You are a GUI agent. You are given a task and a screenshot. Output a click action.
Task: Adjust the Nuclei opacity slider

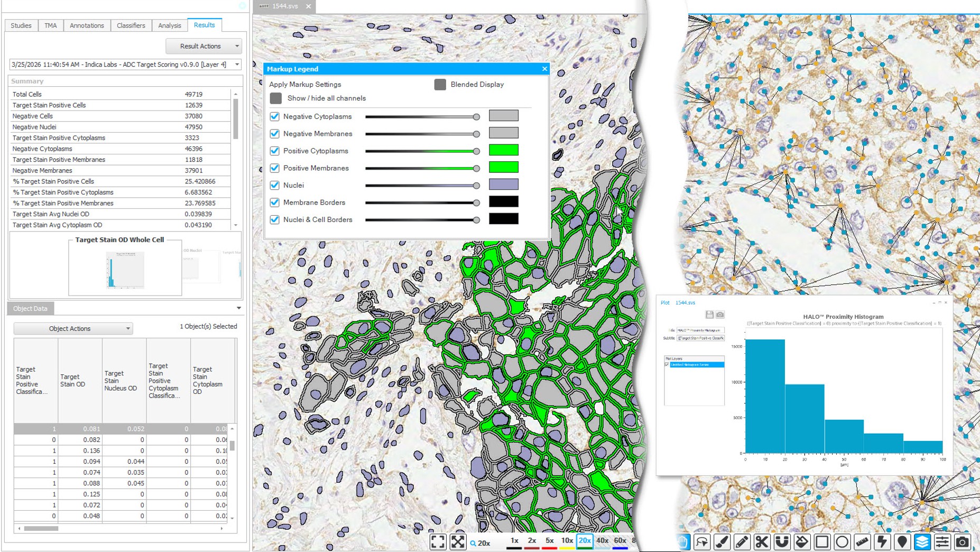[423, 186]
